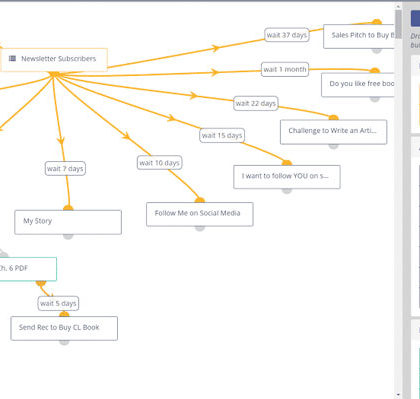Select 'I want to follow YOU' email node
Screen dimensions: 420x399
[287, 177]
